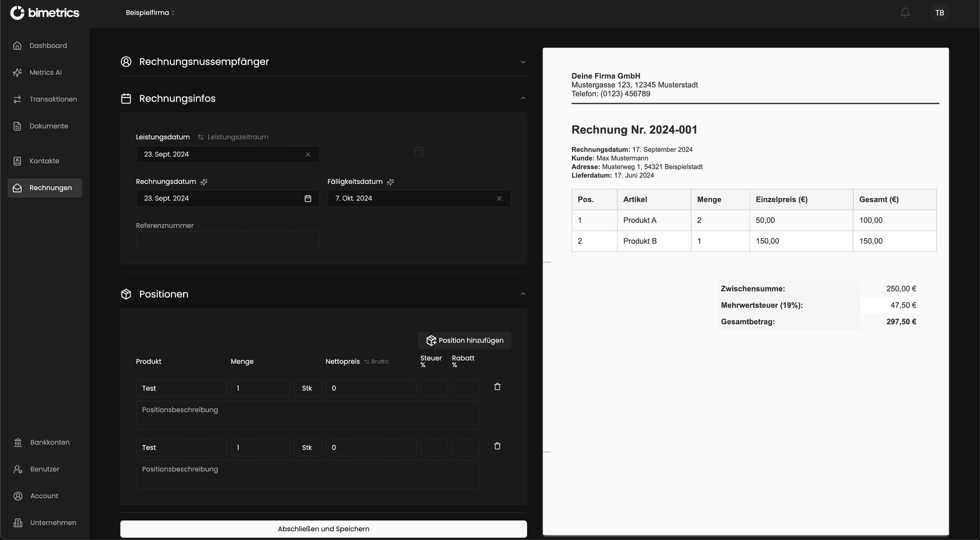Viewport: 980px width, 540px height.
Task: Click Abschließen und Speichern
Action: coord(323,529)
